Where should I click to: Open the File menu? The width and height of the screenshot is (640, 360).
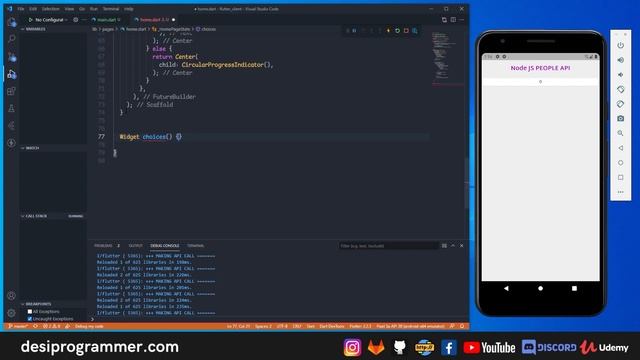tap(20, 9)
